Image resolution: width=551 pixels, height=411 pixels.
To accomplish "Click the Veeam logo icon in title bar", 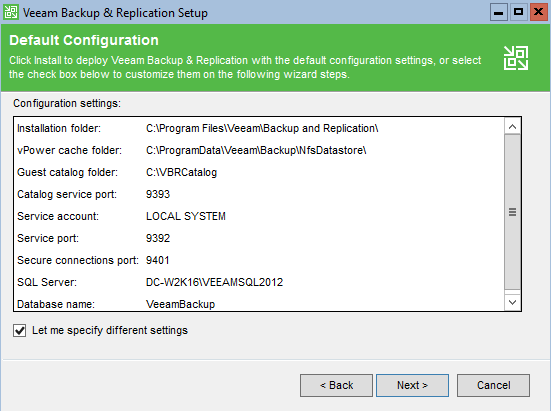I will (11, 12).
